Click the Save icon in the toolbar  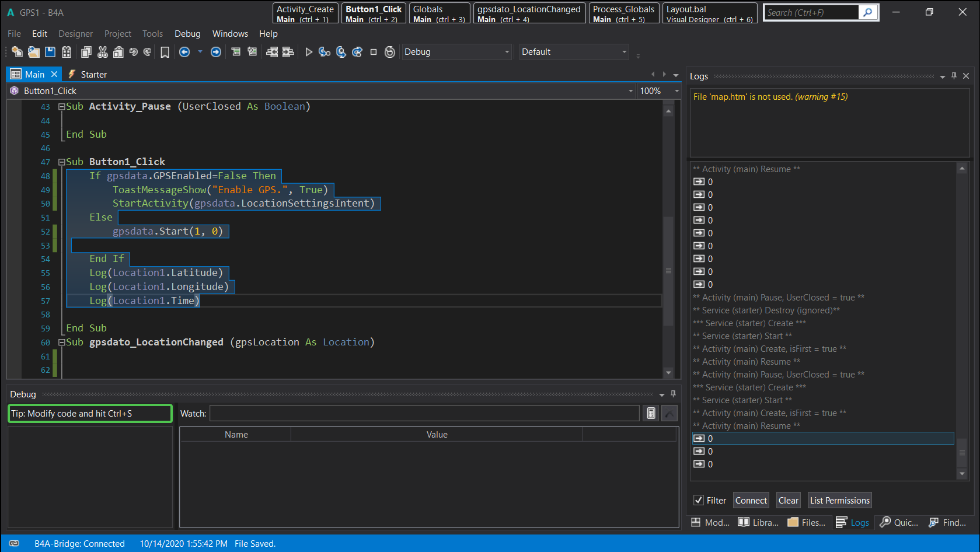50,52
